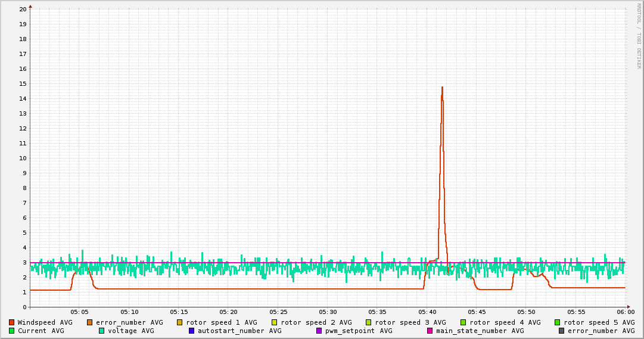Click the 05:30 time axis label
The height and width of the screenshot is (339, 644).
click(x=328, y=312)
